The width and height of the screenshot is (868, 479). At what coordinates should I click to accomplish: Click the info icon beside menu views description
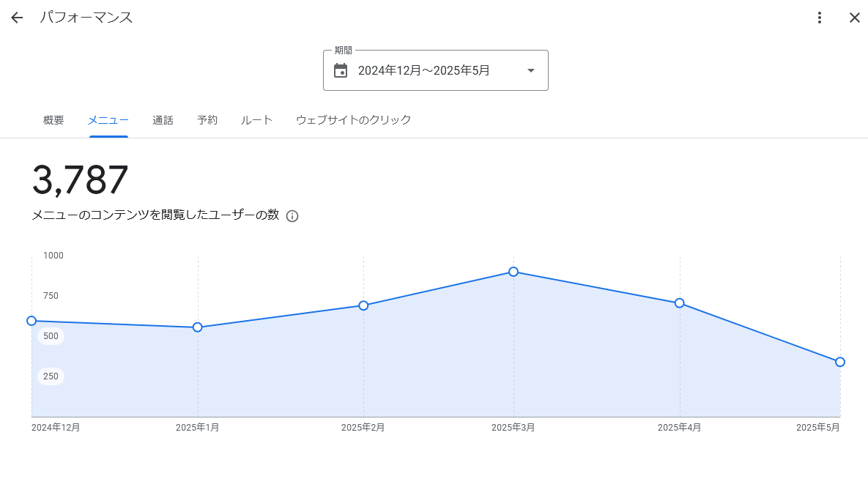click(292, 216)
